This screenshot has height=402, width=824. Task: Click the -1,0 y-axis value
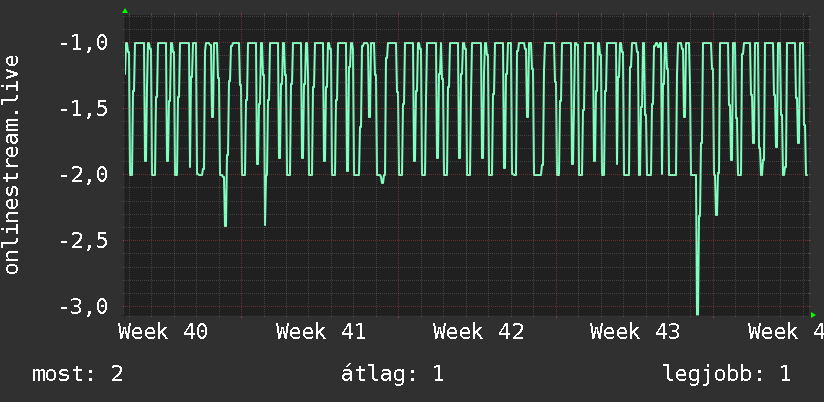tap(84, 43)
